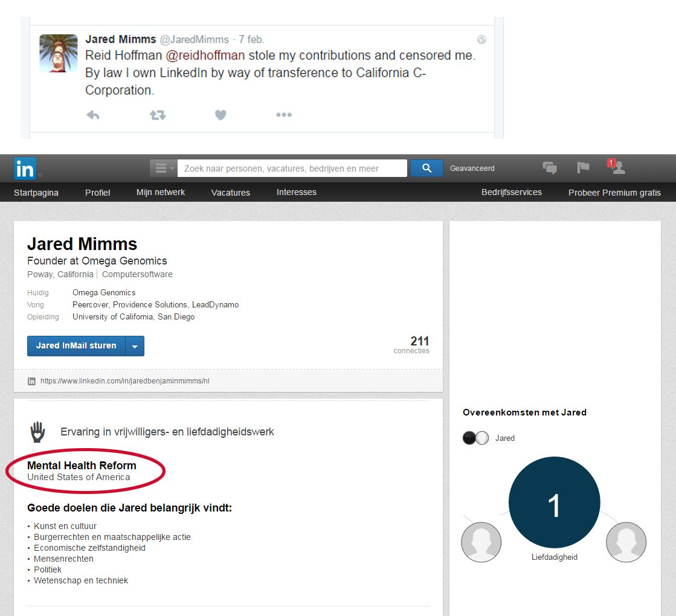Click Overeenkomsten met Jared heading
This screenshot has width=676, height=616.
tap(525, 412)
